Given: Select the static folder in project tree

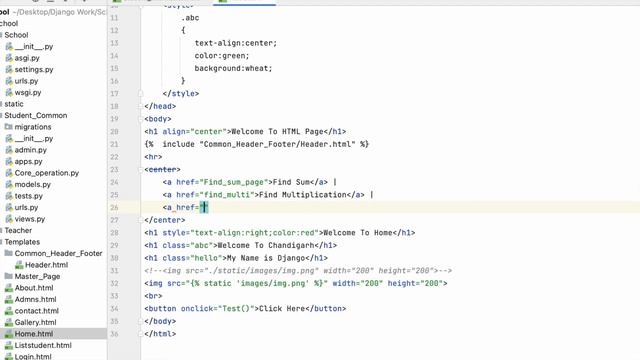Looking at the screenshot, I should [14, 104].
